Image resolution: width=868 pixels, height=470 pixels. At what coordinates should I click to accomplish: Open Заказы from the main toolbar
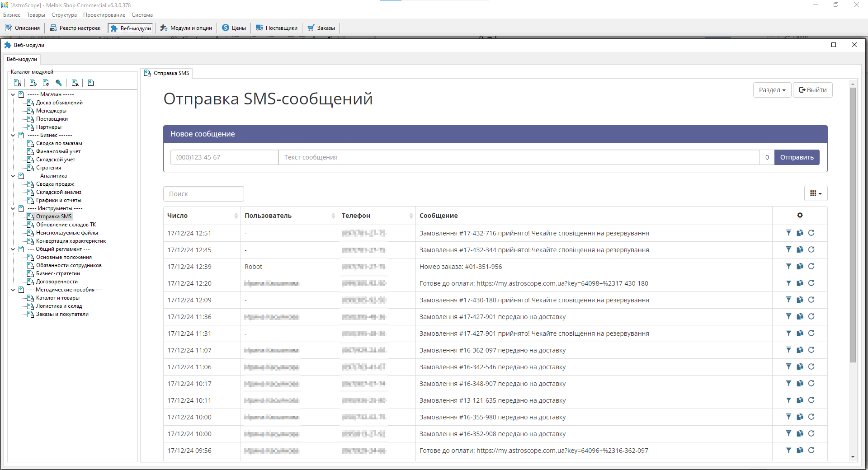[321, 28]
